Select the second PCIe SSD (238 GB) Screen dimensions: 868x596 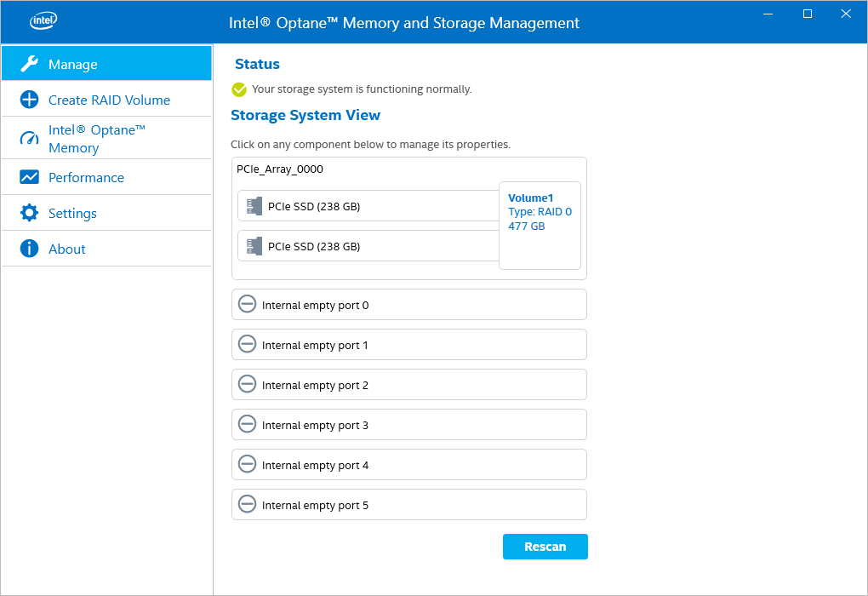coord(368,246)
